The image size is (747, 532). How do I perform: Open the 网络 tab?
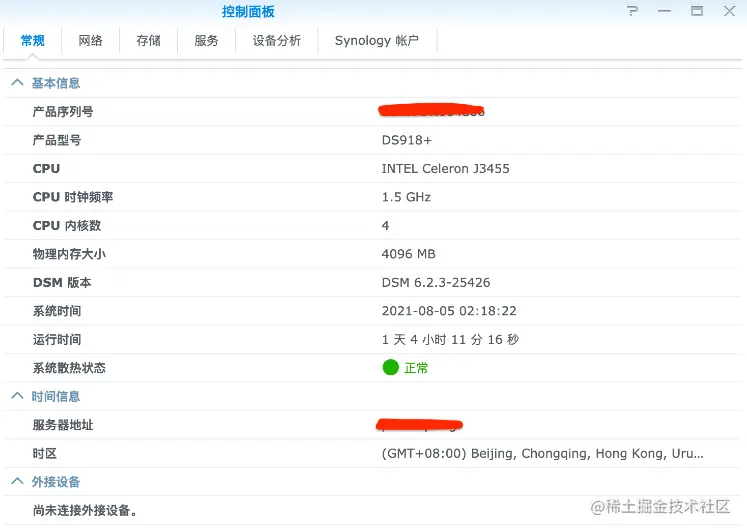91,41
